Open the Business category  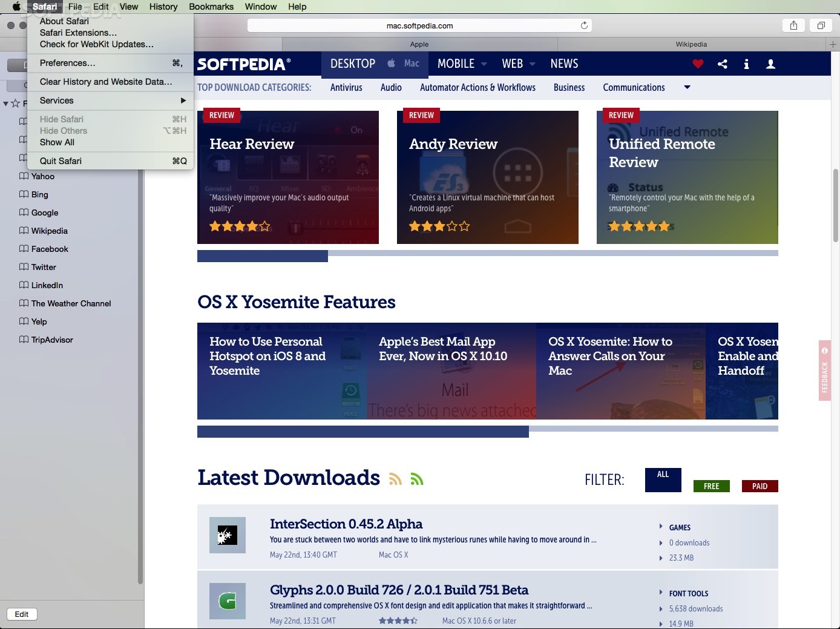(x=569, y=87)
